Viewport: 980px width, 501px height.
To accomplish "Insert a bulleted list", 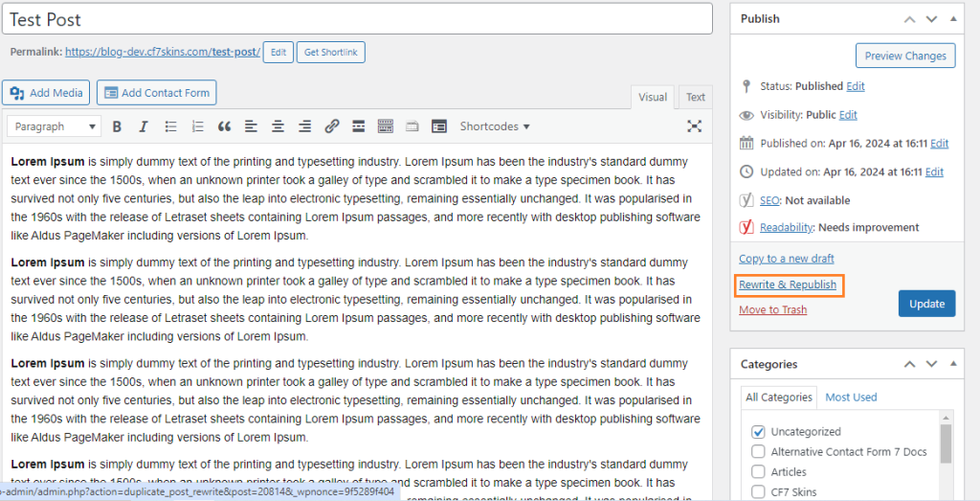I will coord(171,126).
